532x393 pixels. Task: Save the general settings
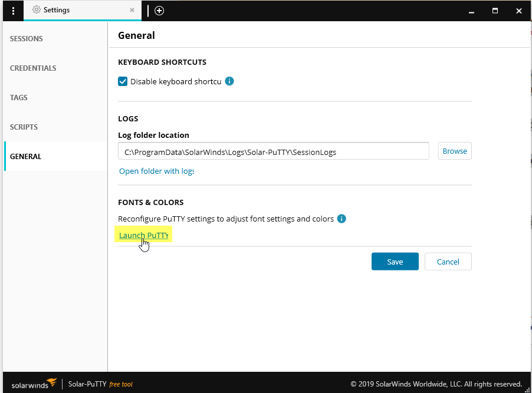click(x=395, y=262)
